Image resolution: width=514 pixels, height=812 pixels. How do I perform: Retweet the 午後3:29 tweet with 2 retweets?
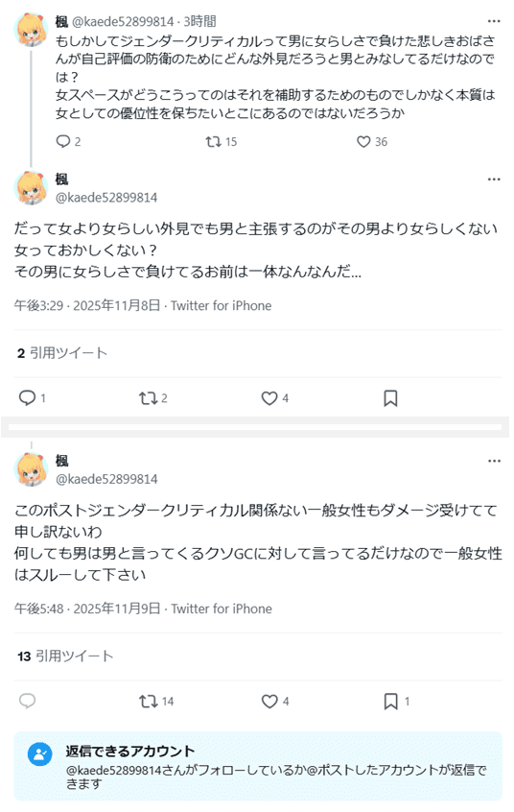[x=148, y=397]
